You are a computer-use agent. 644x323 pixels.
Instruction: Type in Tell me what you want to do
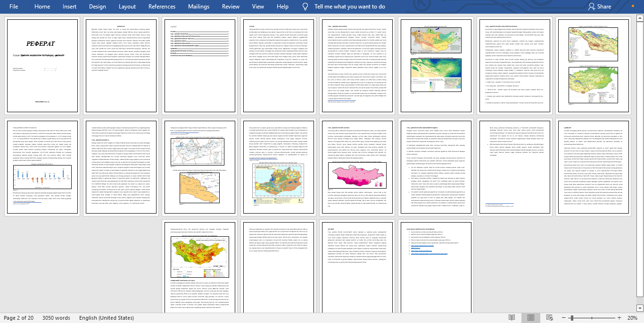[349, 7]
